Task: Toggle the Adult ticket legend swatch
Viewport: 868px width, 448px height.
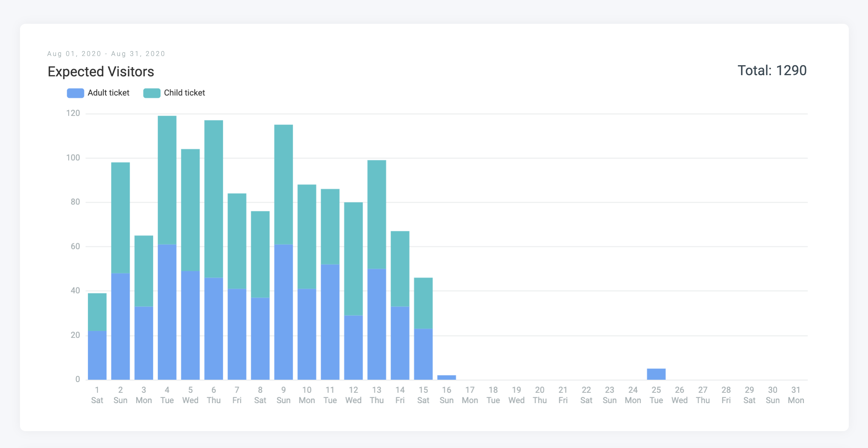Action: click(75, 93)
